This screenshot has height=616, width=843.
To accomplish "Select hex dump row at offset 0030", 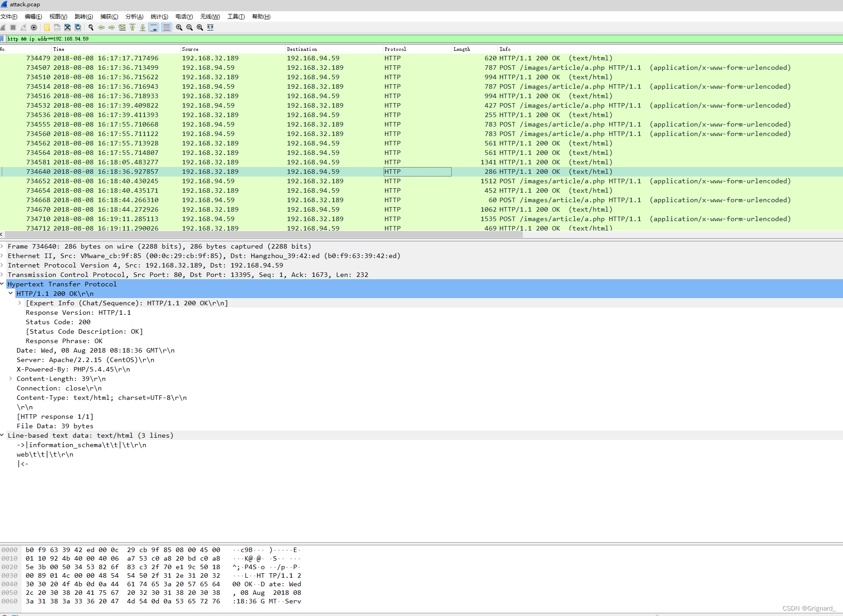I will pyautogui.click(x=151, y=575).
